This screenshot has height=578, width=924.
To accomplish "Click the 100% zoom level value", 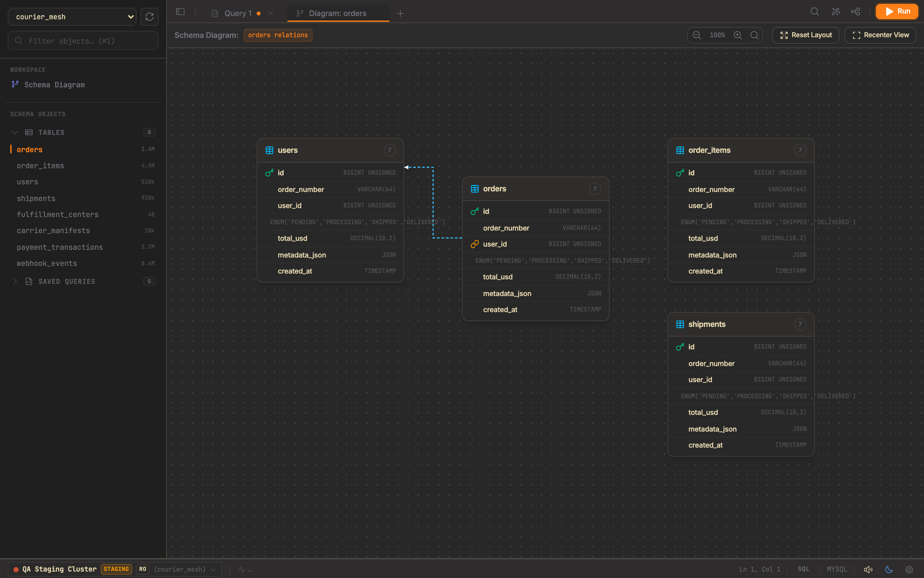I will (x=717, y=35).
